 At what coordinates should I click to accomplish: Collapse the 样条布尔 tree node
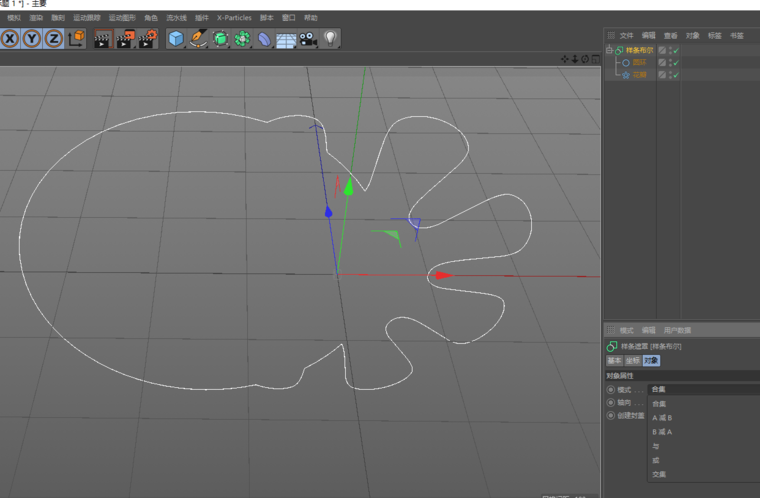coord(609,50)
